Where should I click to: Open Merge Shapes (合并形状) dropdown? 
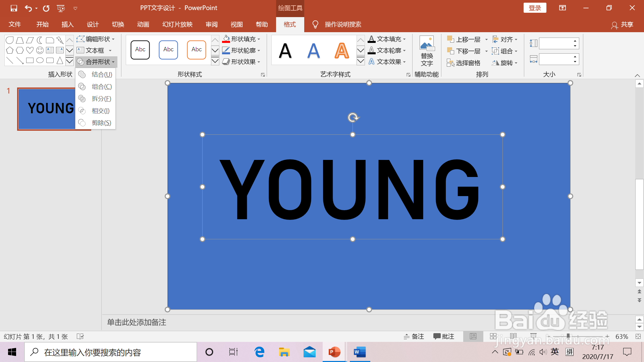tap(96, 62)
